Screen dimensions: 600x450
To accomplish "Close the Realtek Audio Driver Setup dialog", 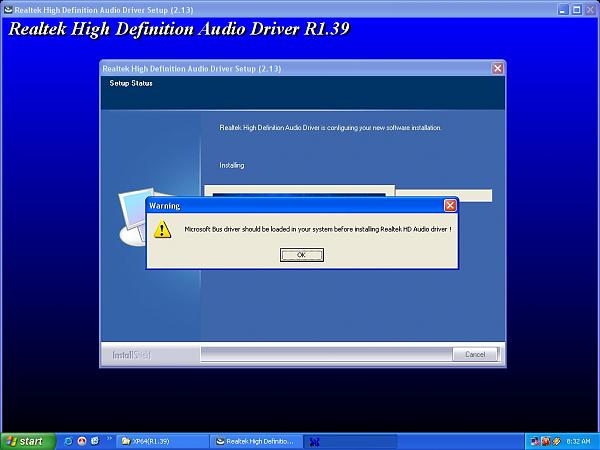I will point(497,68).
